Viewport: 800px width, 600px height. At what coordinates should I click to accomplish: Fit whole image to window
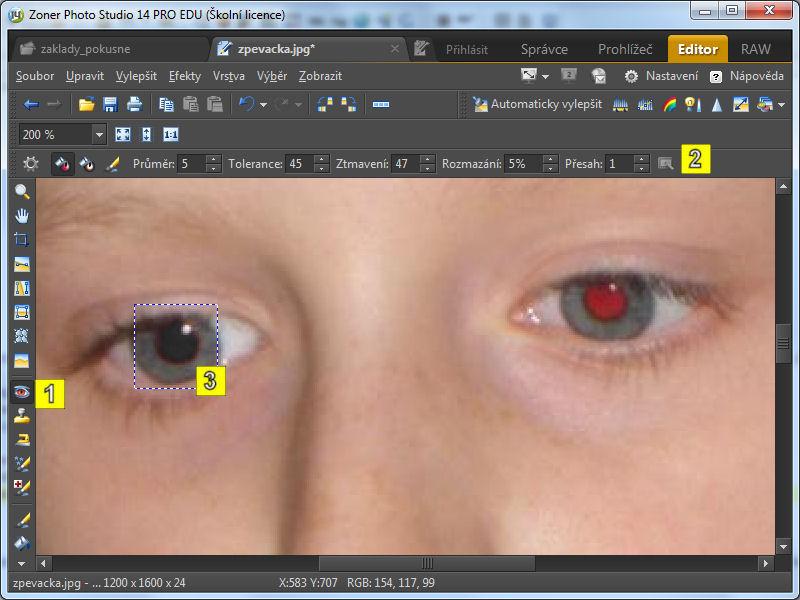point(123,135)
